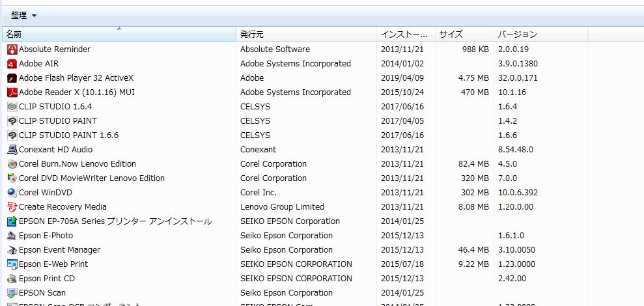644x306 pixels.
Task: Sort by the インストール date column header
Action: (406, 34)
